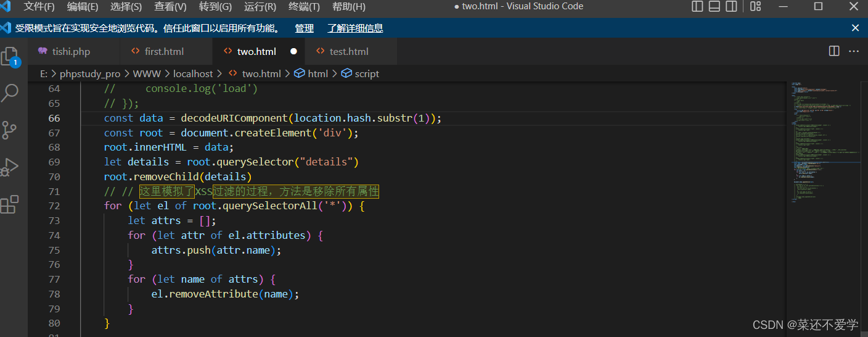Select phpstudy_pro breadcrumb segment
868x337 pixels.
point(90,73)
